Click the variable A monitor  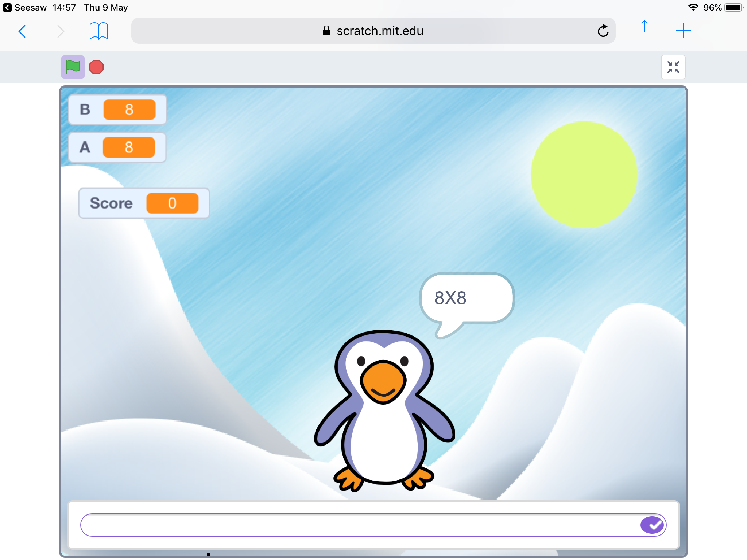click(x=117, y=147)
